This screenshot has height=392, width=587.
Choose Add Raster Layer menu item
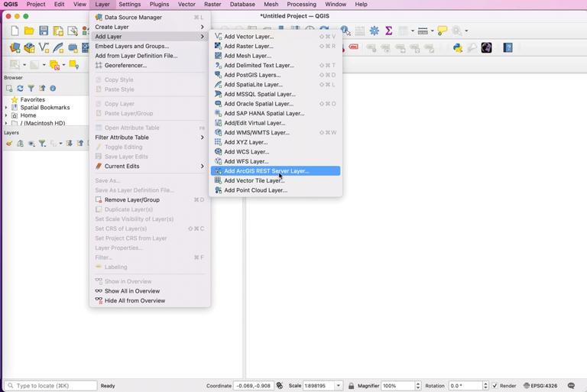(275, 46)
